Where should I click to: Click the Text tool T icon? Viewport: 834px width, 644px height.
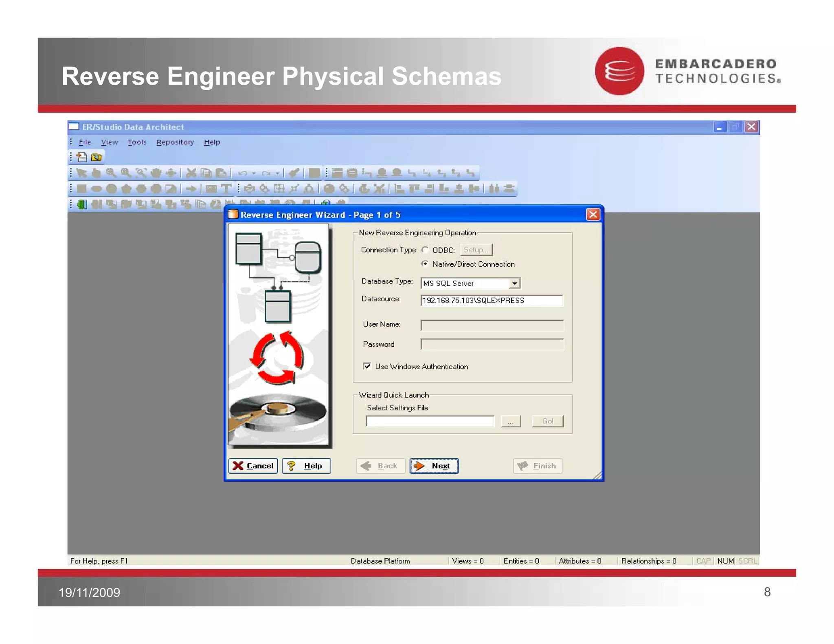pyautogui.click(x=226, y=188)
